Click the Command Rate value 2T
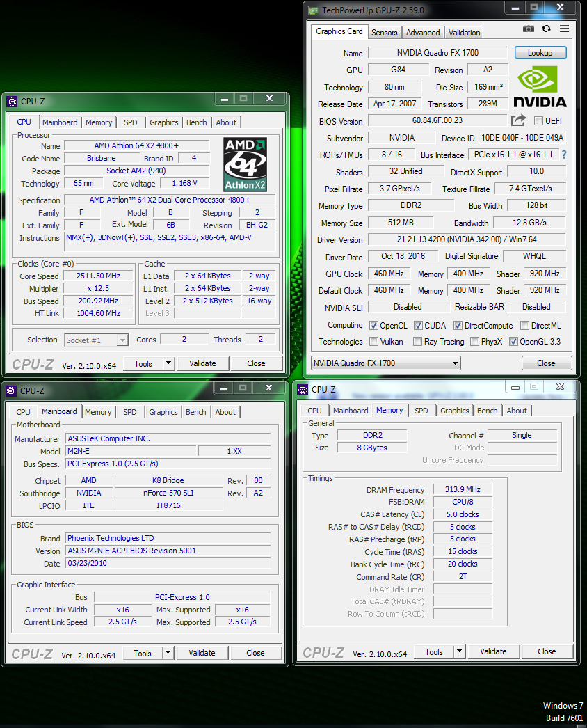This screenshot has height=728, width=587. [x=463, y=577]
